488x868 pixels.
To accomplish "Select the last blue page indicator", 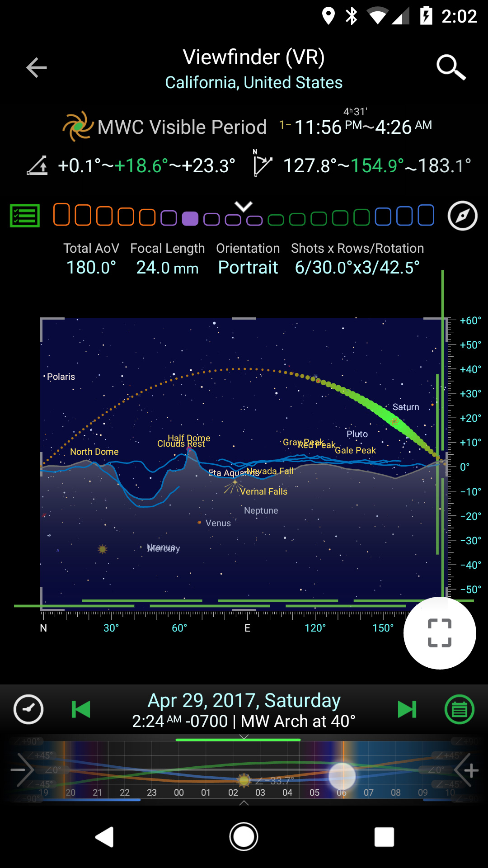I will coord(426,215).
